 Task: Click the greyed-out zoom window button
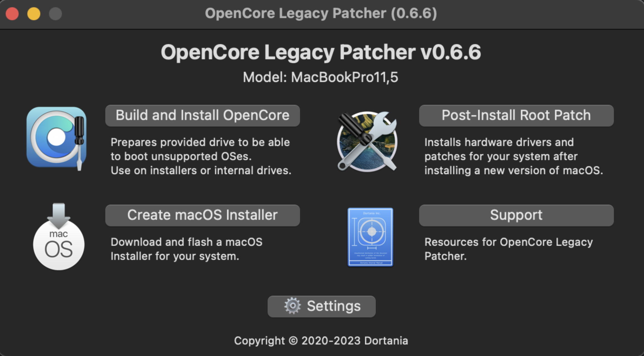point(55,14)
